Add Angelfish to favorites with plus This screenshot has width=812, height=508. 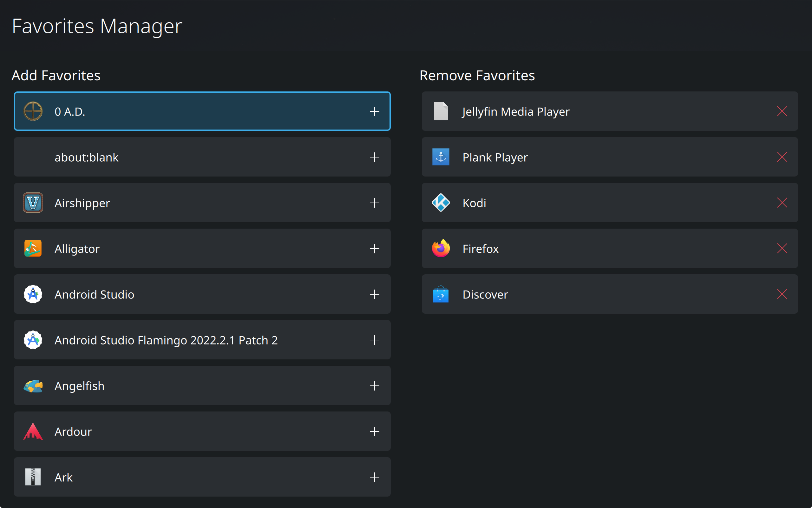point(375,386)
